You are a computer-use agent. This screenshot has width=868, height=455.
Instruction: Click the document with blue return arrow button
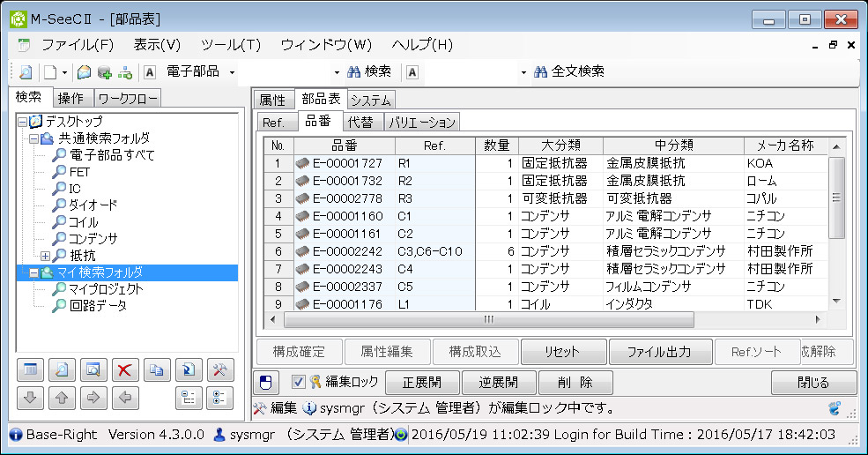(x=189, y=369)
